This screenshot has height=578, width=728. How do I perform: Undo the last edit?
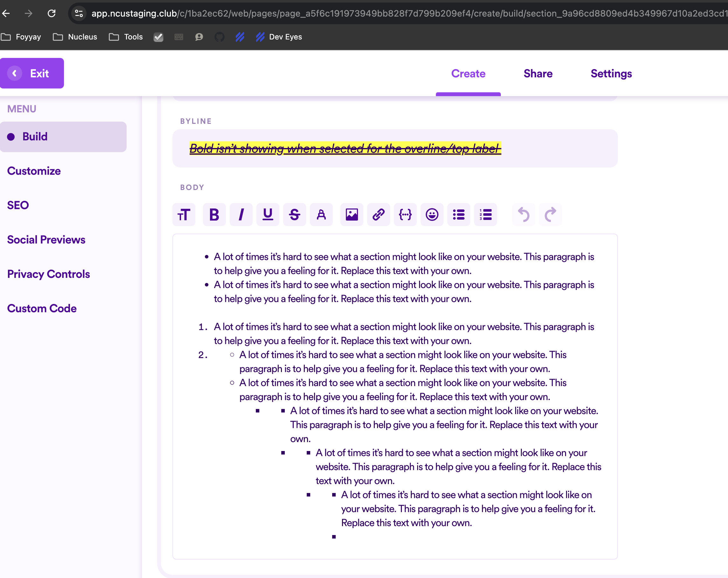coord(523,215)
